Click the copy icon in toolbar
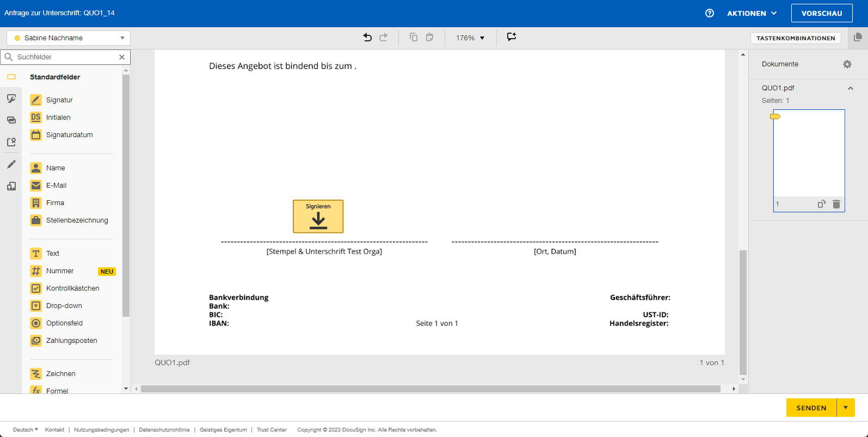 point(414,37)
